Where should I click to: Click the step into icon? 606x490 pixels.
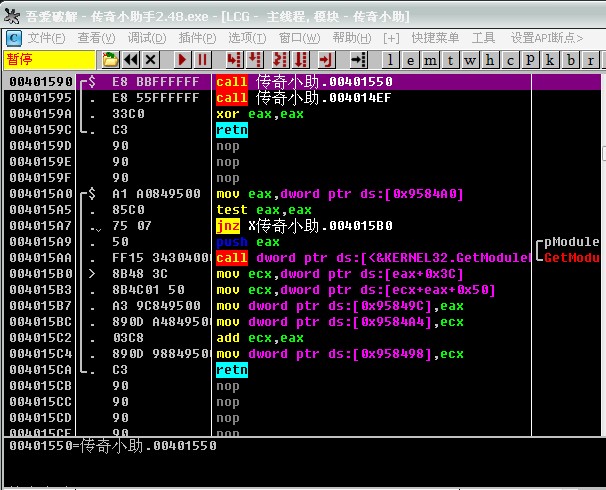point(234,60)
